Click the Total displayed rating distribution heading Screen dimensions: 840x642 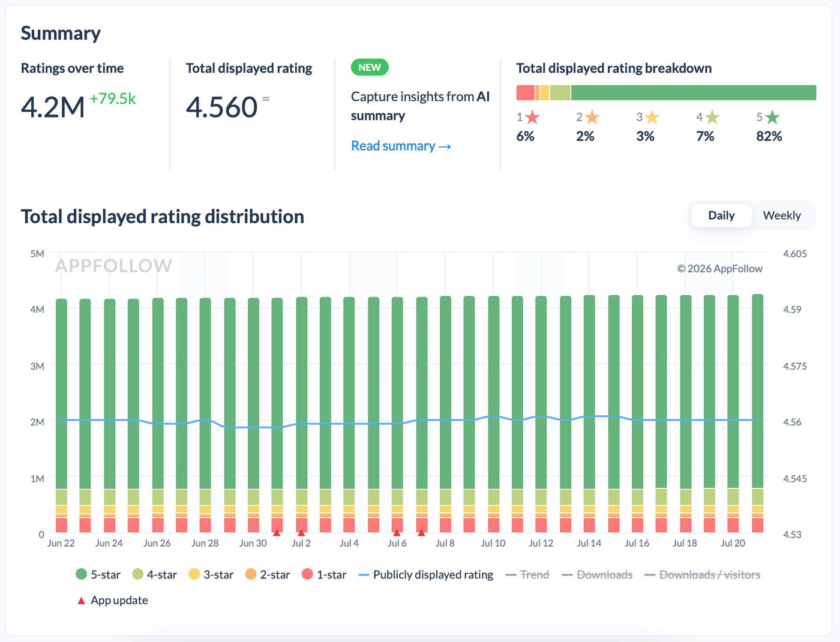(163, 217)
